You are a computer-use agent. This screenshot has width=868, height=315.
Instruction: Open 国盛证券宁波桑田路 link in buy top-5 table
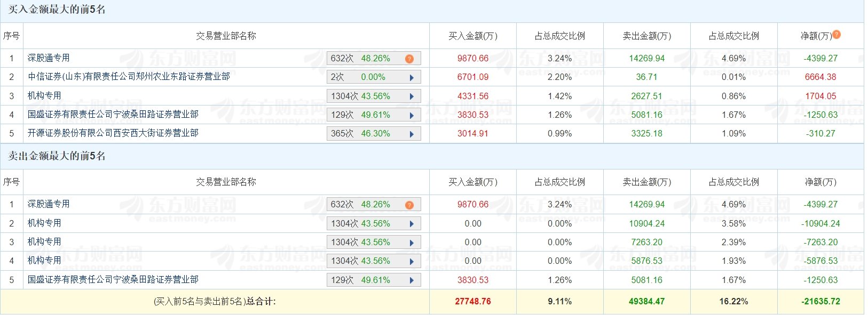point(113,115)
